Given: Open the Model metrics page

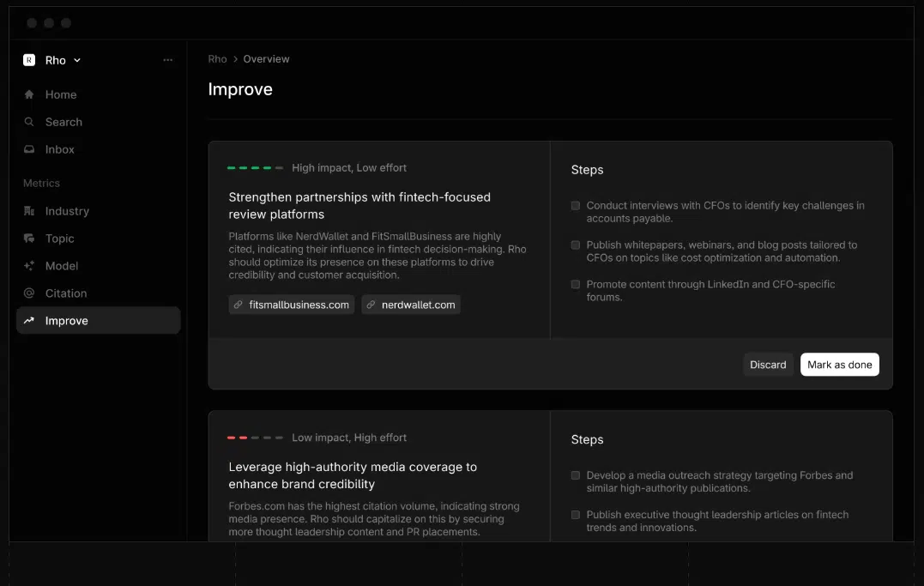Looking at the screenshot, I should pyautogui.click(x=99, y=266).
